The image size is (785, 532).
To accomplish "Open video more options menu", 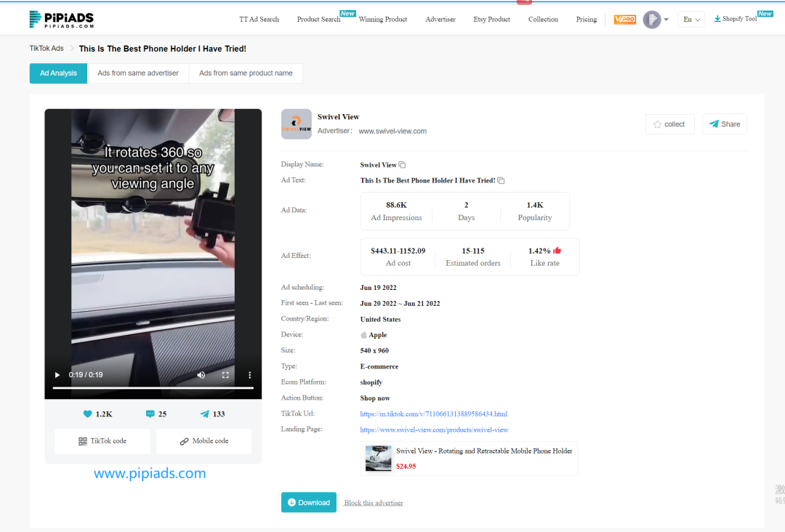I will coord(249,375).
